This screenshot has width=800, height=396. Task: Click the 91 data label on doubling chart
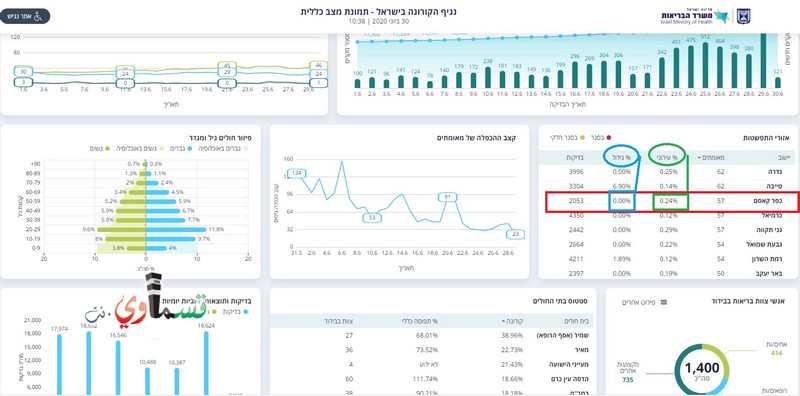click(447, 196)
